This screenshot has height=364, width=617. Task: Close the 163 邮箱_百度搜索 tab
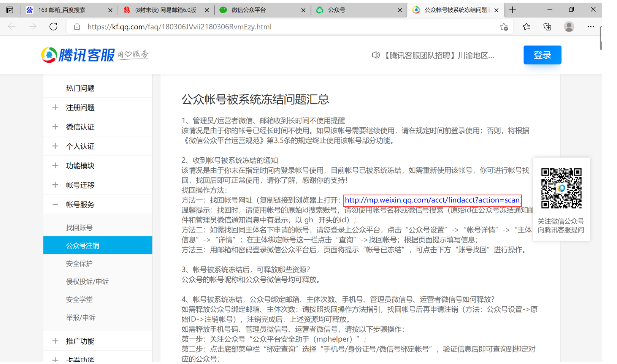tap(110, 10)
